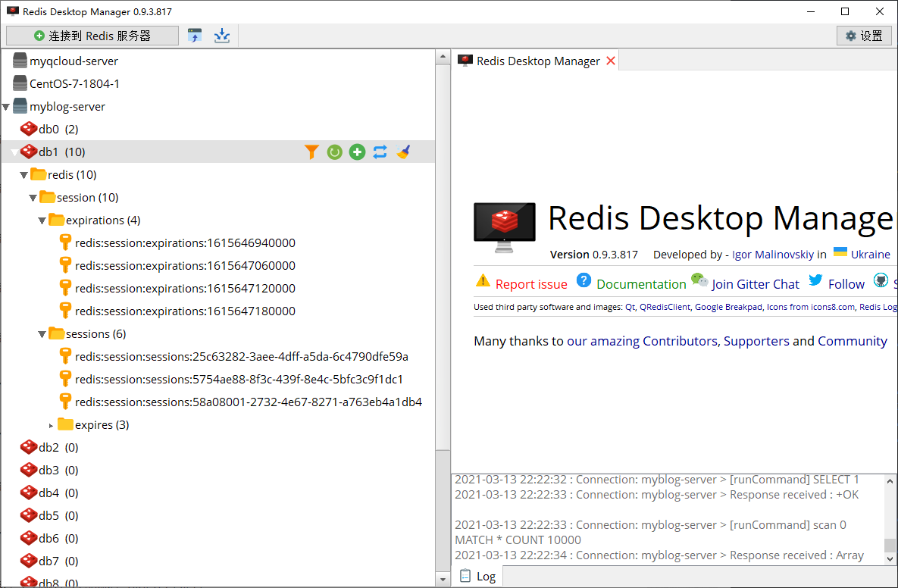
Task: Click key icon for expirations:1615647060000
Action: [x=65, y=265]
